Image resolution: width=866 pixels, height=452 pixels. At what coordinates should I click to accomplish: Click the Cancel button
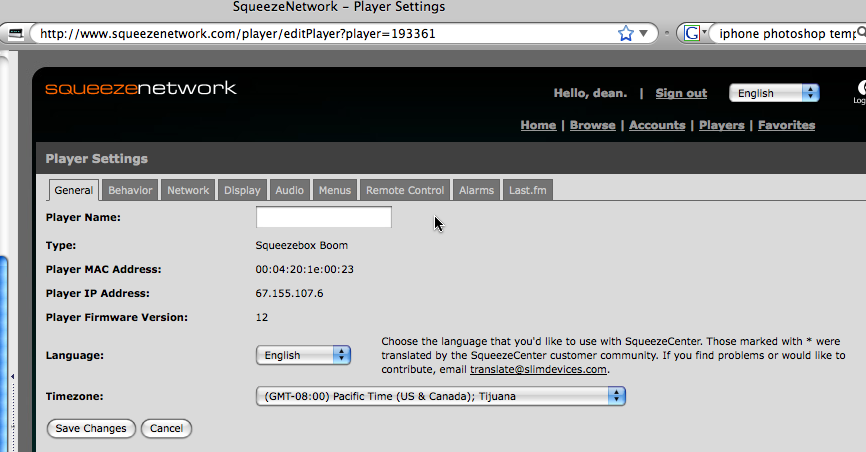pyautogui.click(x=166, y=428)
